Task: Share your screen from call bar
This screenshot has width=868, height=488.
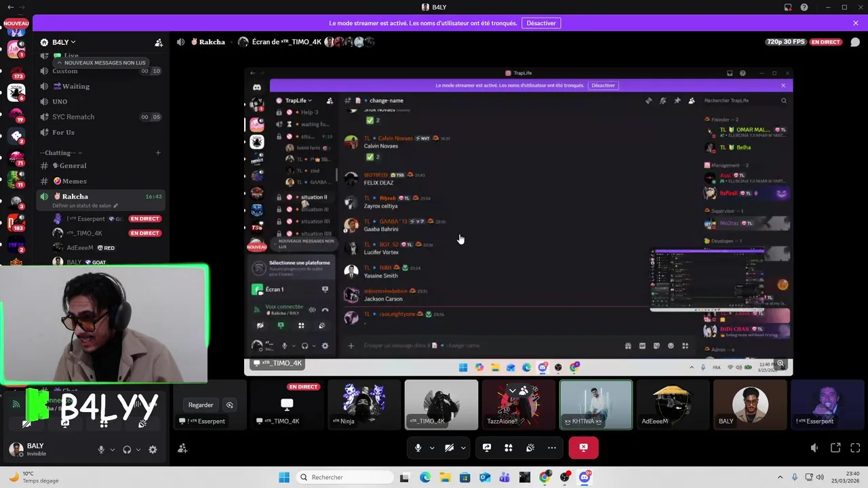Action: 487,447
